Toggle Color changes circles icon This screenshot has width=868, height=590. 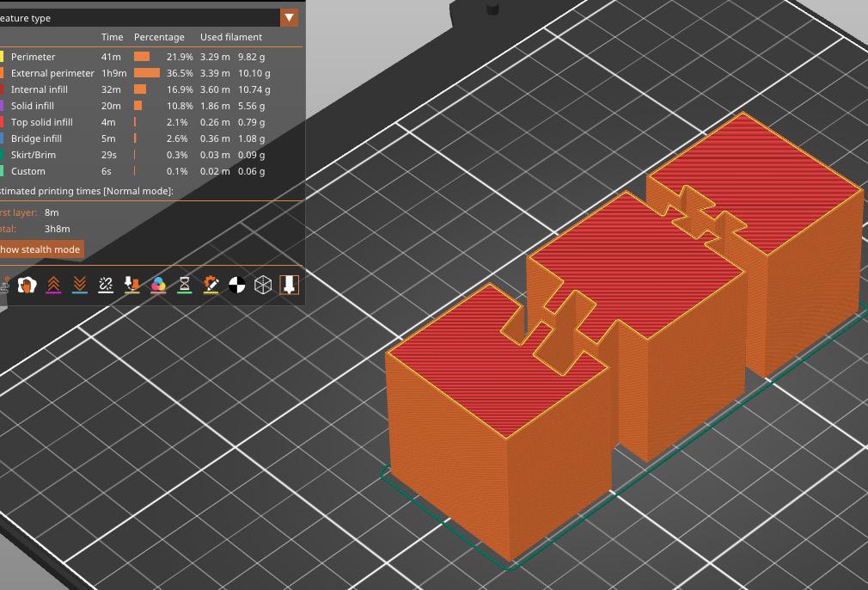(158, 285)
